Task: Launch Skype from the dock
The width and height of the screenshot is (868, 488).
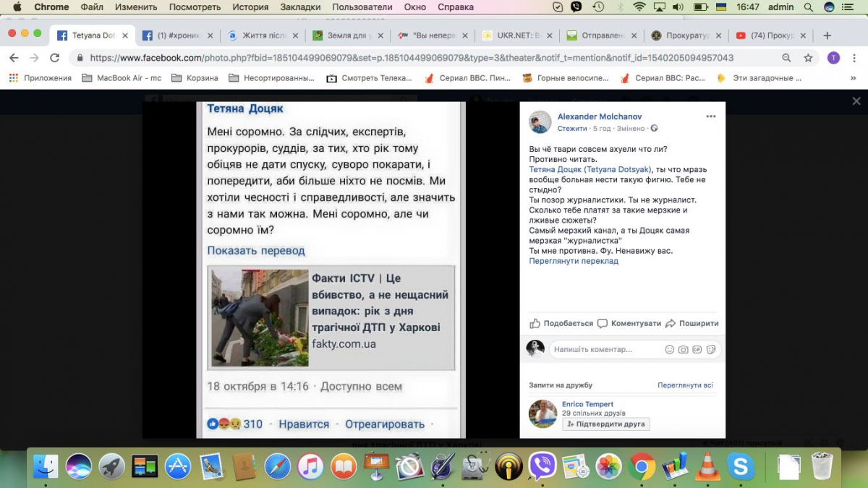Action: tap(741, 467)
